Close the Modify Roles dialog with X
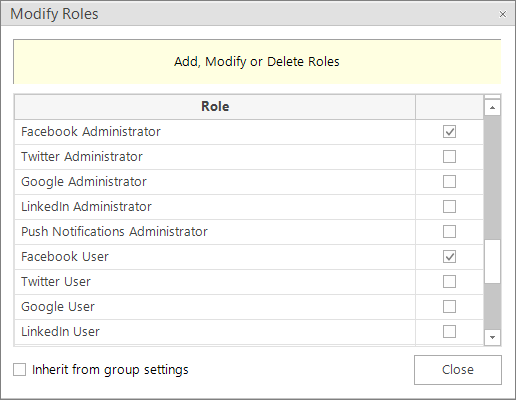516x400 pixels. pos(503,14)
